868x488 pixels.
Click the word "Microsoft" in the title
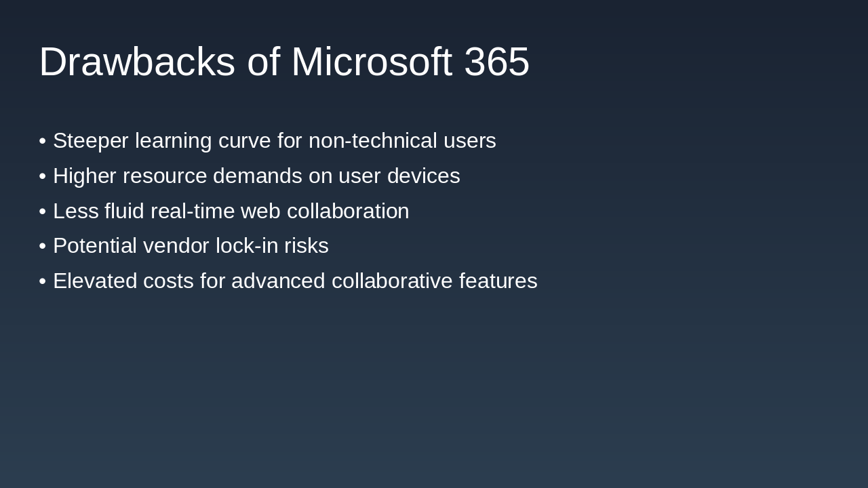(371, 62)
